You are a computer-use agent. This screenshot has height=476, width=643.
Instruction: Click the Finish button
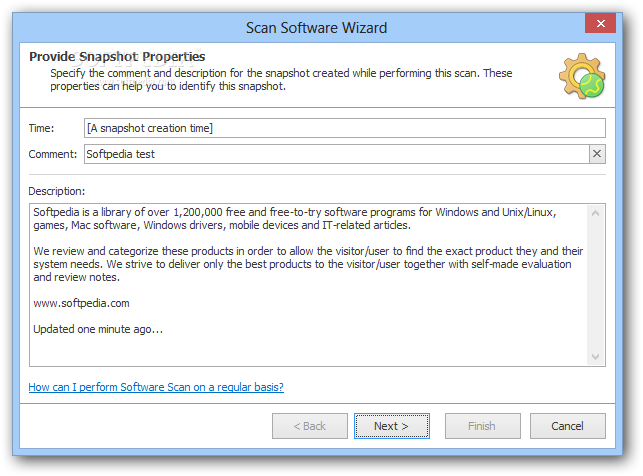point(483,426)
